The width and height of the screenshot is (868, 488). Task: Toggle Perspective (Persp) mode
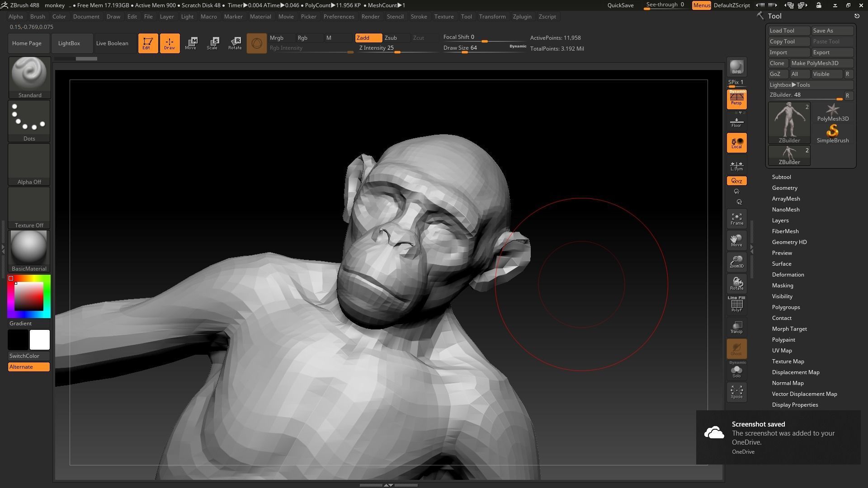[x=736, y=99]
